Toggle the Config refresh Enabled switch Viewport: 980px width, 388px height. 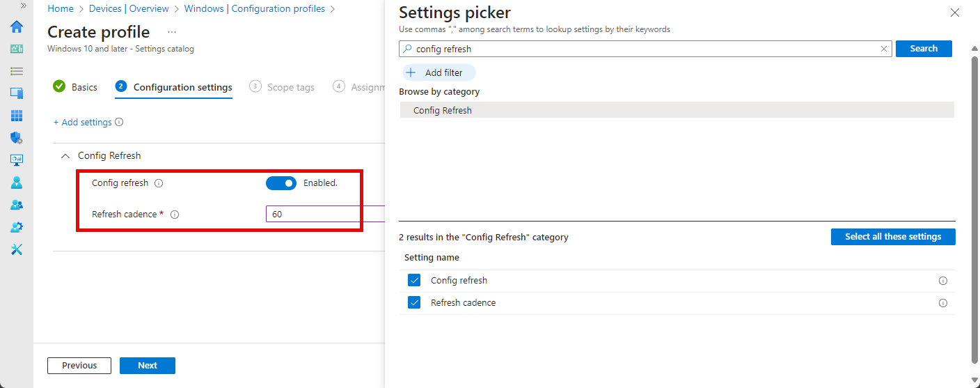281,183
